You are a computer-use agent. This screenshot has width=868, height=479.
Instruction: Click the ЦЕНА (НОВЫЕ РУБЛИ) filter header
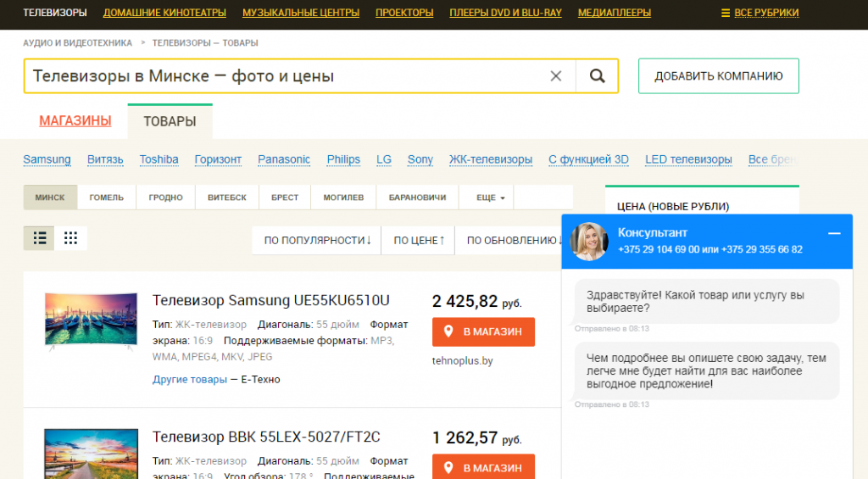click(x=672, y=207)
